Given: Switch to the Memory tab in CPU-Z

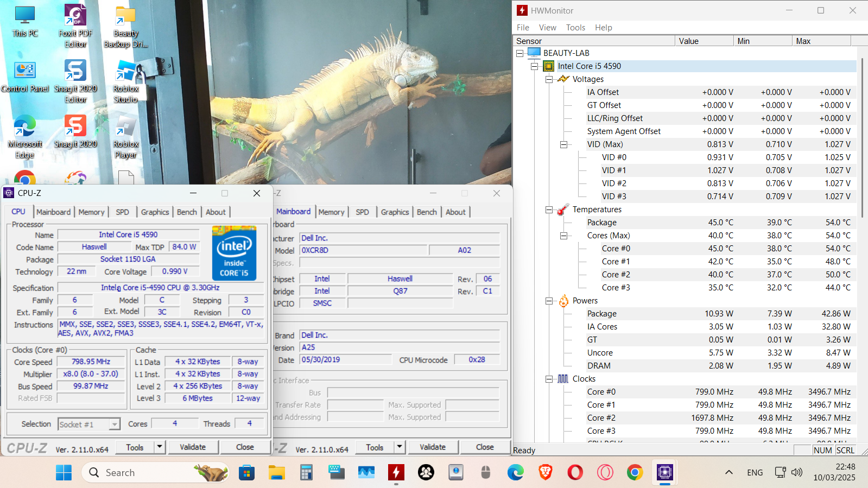Looking at the screenshot, I should (x=91, y=212).
